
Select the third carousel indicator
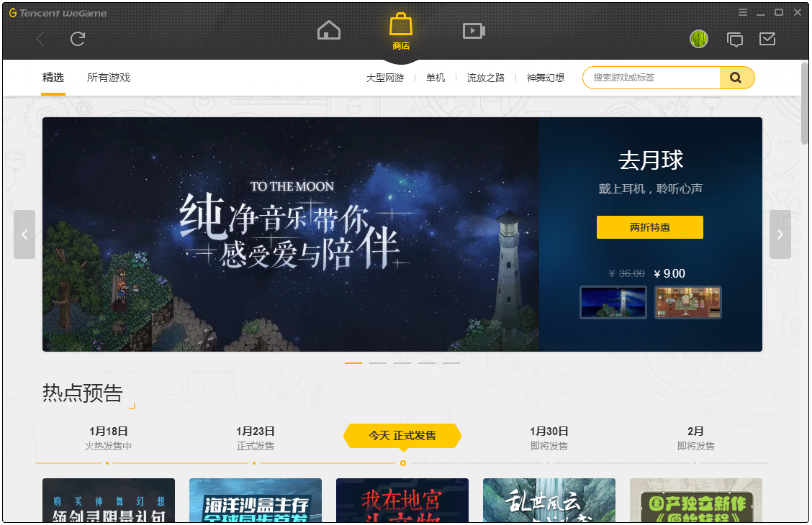pos(402,363)
